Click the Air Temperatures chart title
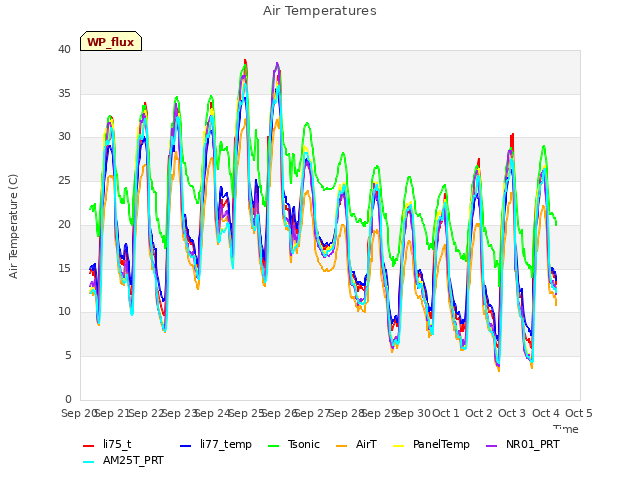The image size is (640, 480). [320, 11]
